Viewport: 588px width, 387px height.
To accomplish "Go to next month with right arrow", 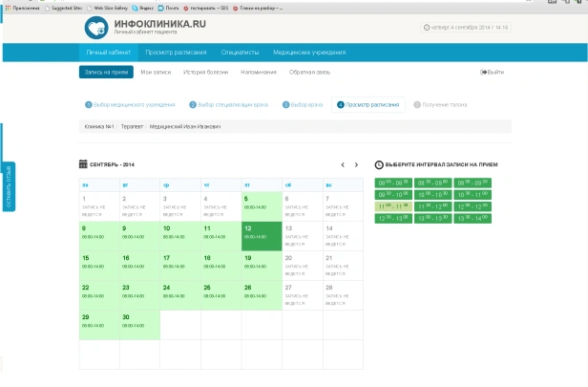I will 356,165.
